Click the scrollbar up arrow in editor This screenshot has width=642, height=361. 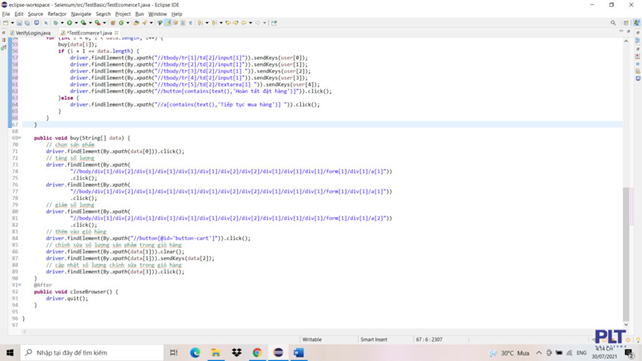[626, 41]
